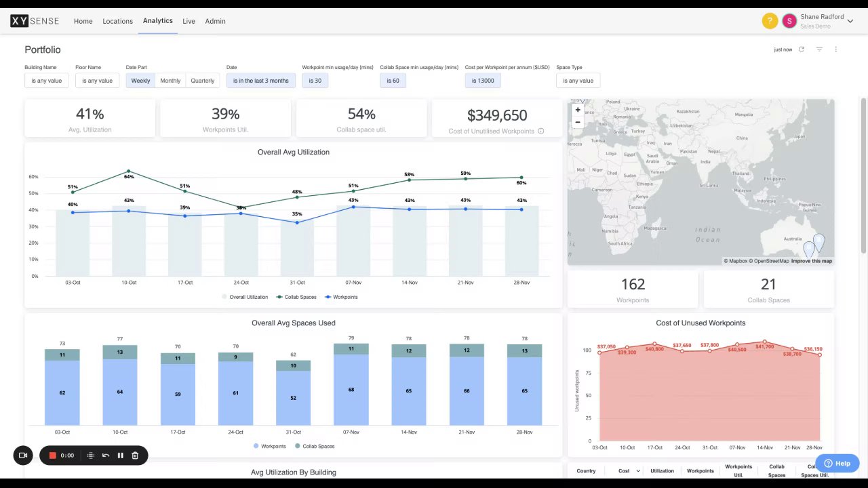Zoom in on the map with plus
868x488 pixels.
[x=578, y=110]
